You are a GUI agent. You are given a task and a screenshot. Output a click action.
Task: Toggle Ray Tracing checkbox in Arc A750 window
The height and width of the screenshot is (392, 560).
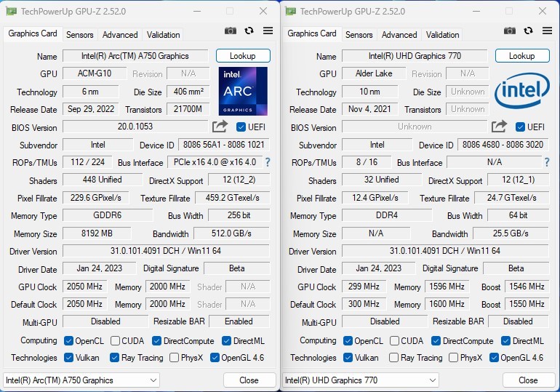(114, 357)
